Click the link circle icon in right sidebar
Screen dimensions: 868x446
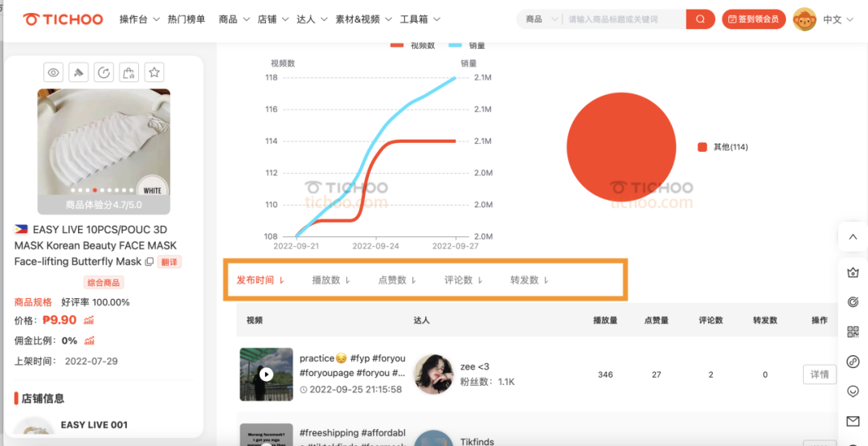pos(853,362)
